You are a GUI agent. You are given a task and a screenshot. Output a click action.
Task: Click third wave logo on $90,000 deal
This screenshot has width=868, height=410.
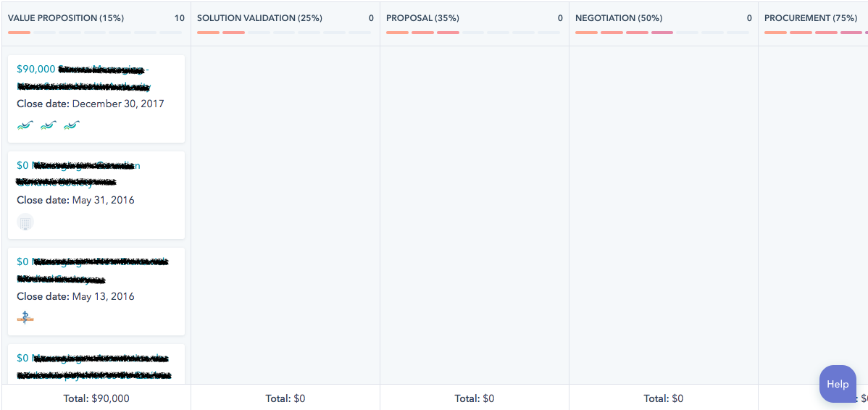pos(72,125)
